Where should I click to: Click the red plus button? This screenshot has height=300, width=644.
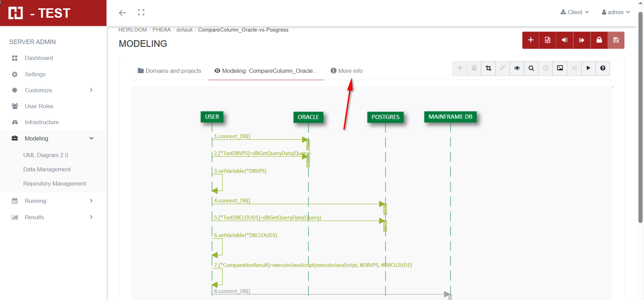(x=531, y=40)
